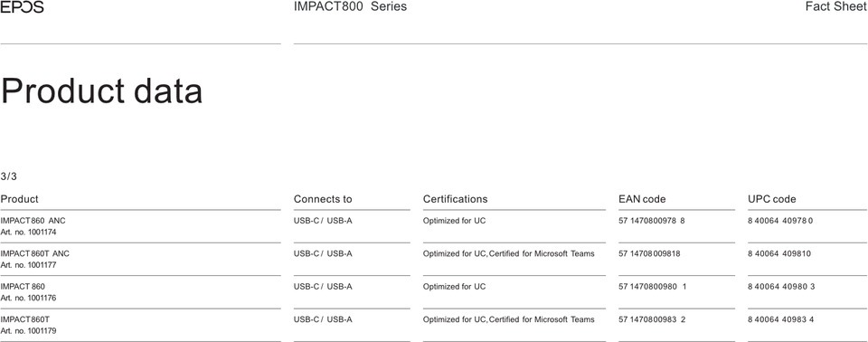Click UPC code 8 40064 40983 4
The image size is (868, 342).
pos(781,319)
